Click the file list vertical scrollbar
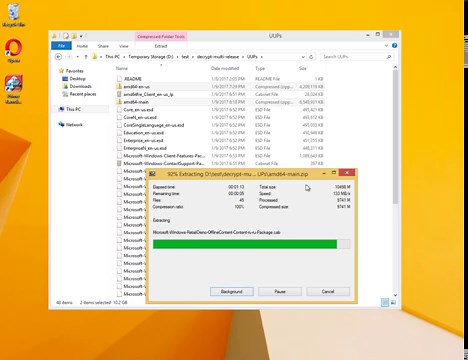 pos(395,137)
